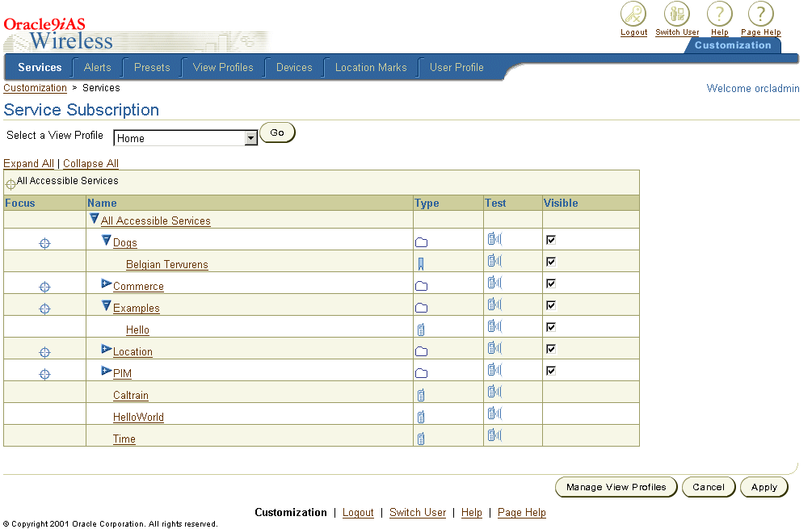Click the bookmark type icon for Belgian Tervurens
Image resolution: width=812 pixels, height=529 pixels.
(421, 264)
